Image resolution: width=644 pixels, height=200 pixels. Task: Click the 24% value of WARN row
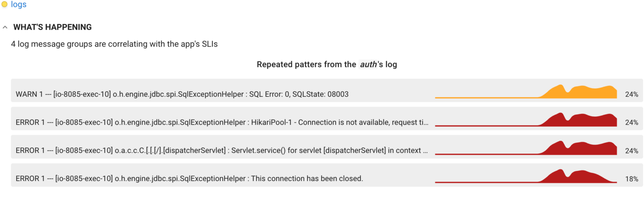pos(631,94)
